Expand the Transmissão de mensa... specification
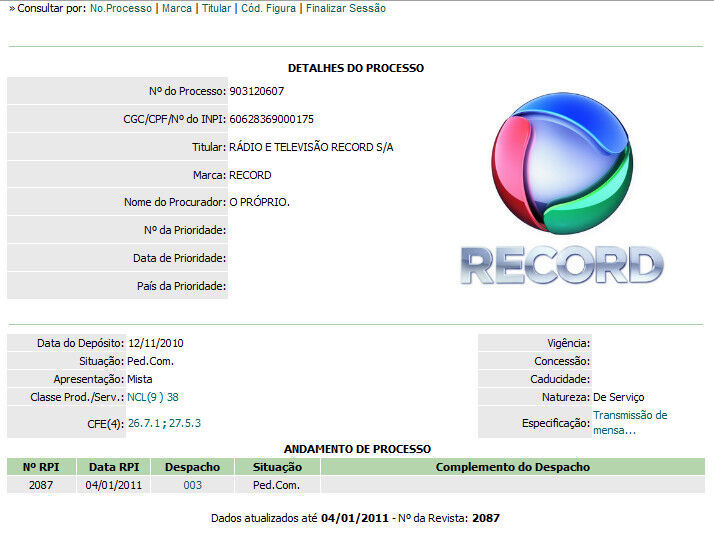 click(x=630, y=422)
